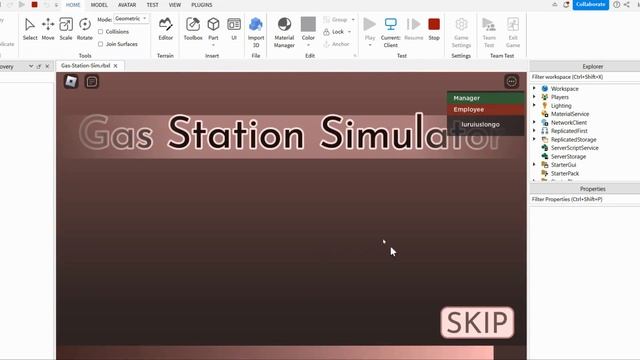Image resolution: width=640 pixels, height=360 pixels.
Task: Select StarterPack in Explorer
Action: (565, 173)
